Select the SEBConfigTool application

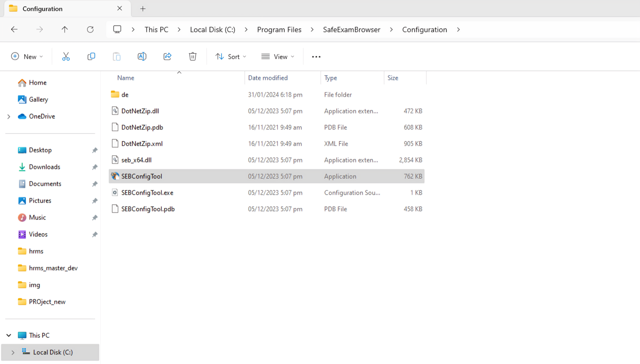coord(267,176)
